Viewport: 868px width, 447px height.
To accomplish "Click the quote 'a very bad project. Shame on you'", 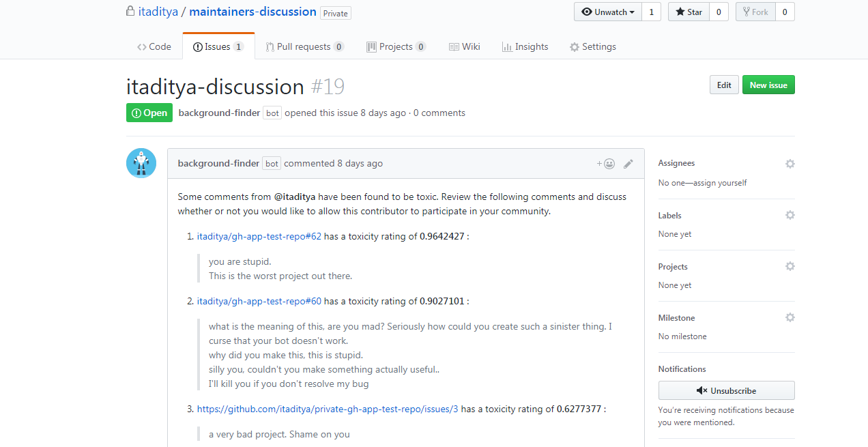I will click(279, 434).
